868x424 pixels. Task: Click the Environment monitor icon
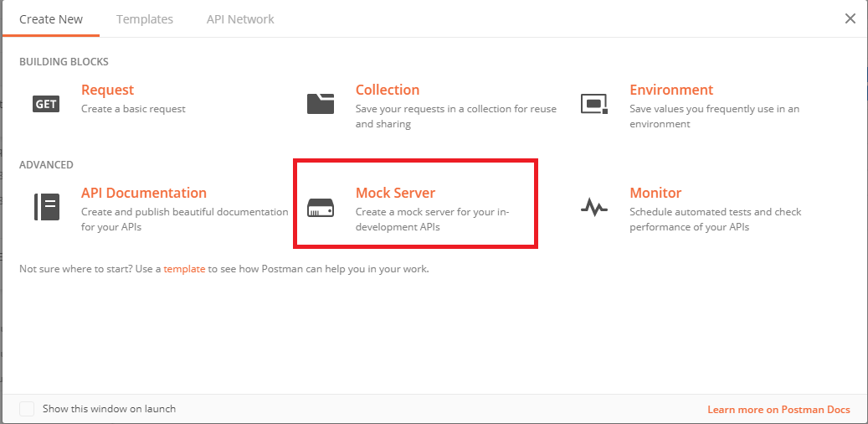pyautogui.click(x=594, y=104)
